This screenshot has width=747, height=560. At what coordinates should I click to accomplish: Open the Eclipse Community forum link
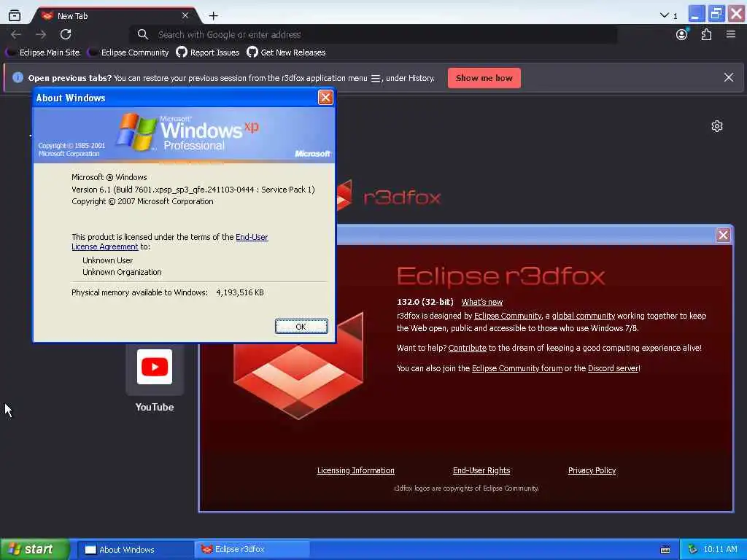tap(517, 368)
